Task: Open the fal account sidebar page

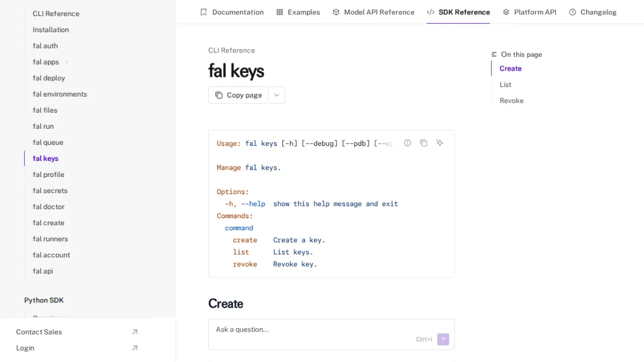Action: (52, 255)
